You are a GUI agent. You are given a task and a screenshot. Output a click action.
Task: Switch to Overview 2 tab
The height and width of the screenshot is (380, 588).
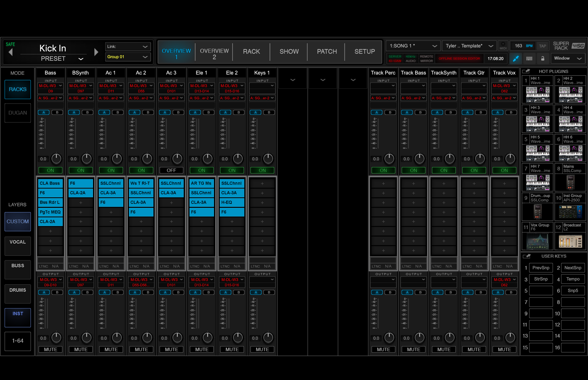214,52
